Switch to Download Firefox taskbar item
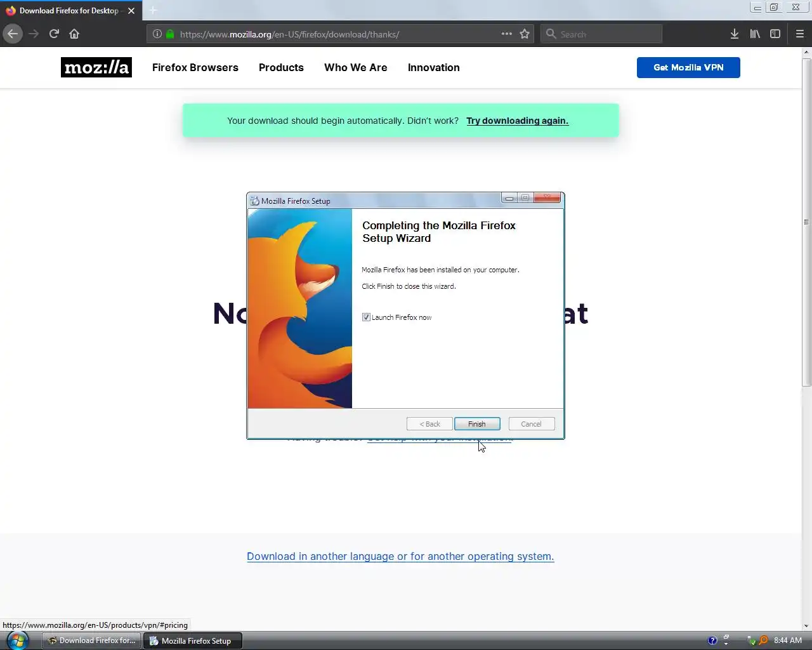 tap(92, 640)
